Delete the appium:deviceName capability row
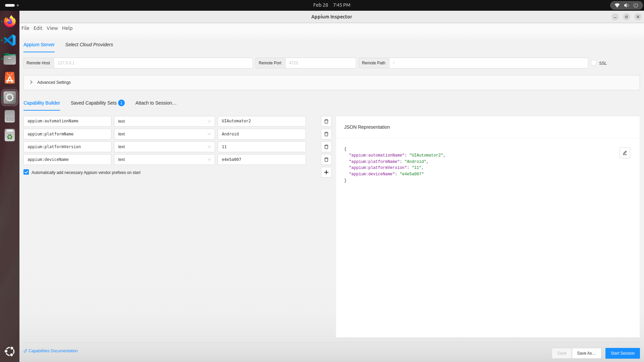This screenshot has height=362, width=644. pos(326,160)
